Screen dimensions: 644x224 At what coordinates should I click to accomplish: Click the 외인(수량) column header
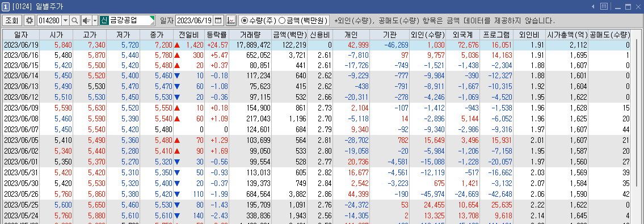[428, 35]
